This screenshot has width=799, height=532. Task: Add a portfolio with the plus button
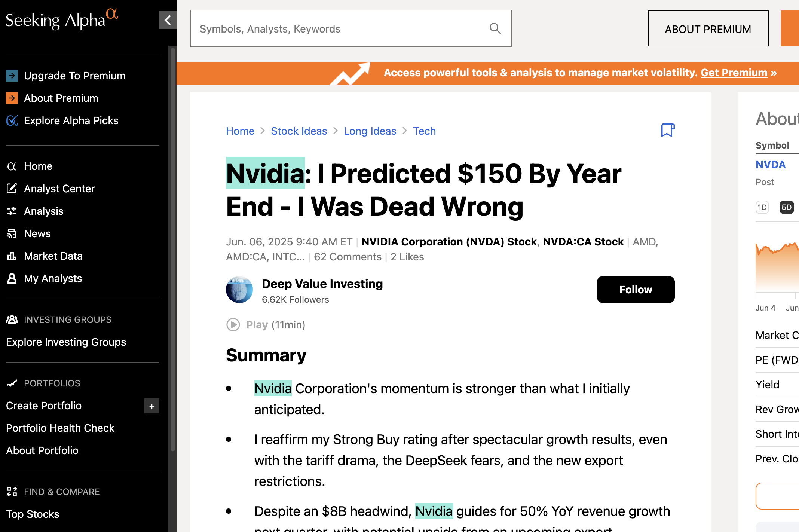coord(151,406)
